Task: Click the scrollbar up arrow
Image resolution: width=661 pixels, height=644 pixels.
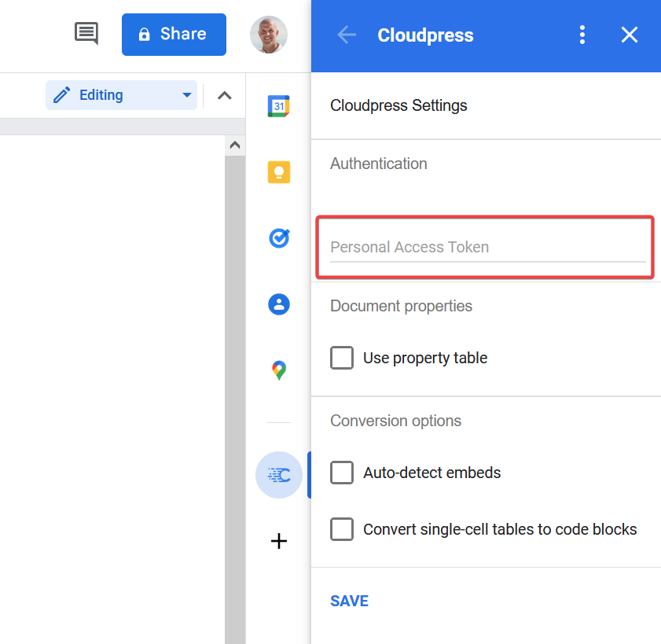Action: tap(235, 145)
